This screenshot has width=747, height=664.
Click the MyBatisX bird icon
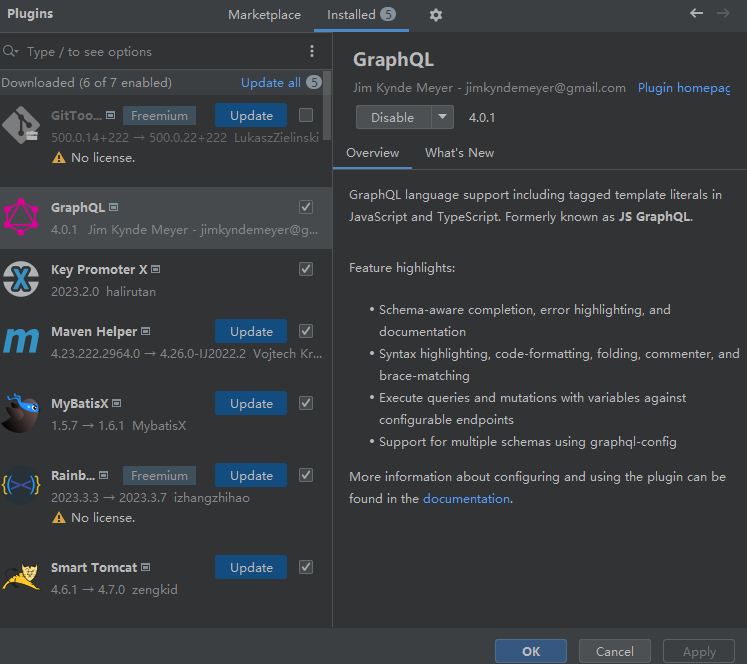21,413
